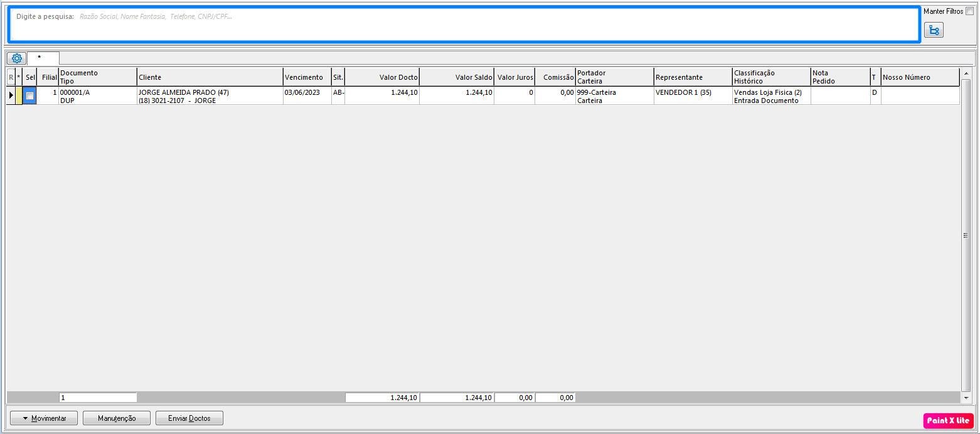Click the Sel column header
Image resolution: width=980 pixels, height=434 pixels.
tap(30, 77)
